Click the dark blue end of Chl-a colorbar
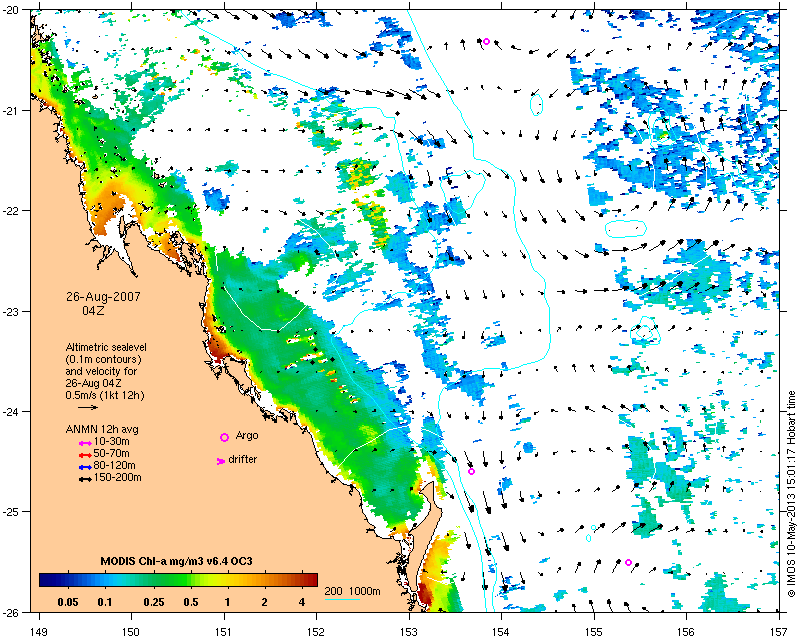 [46, 580]
